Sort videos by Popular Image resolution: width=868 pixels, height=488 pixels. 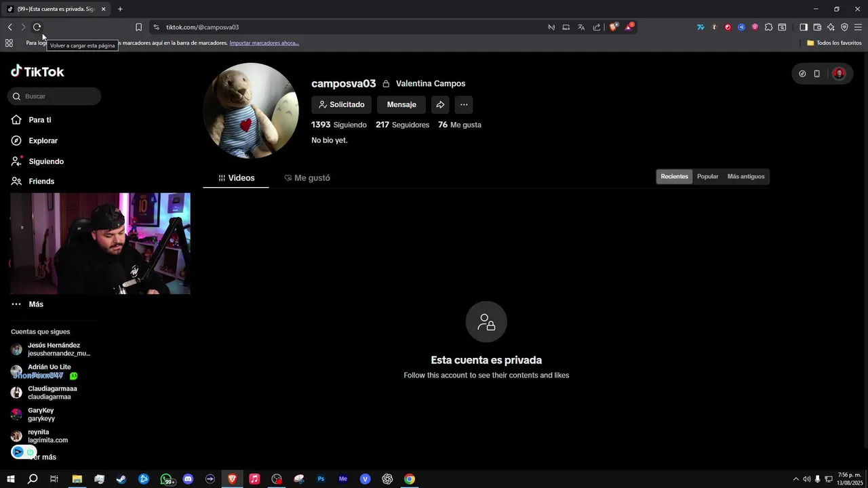coord(707,176)
